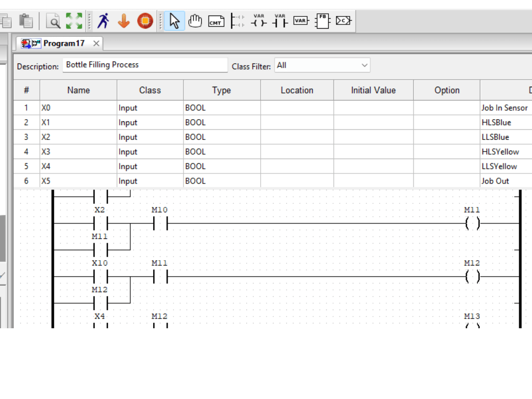Open the VAR variable tool
Viewport: 532px width, 399px height.
click(301, 21)
